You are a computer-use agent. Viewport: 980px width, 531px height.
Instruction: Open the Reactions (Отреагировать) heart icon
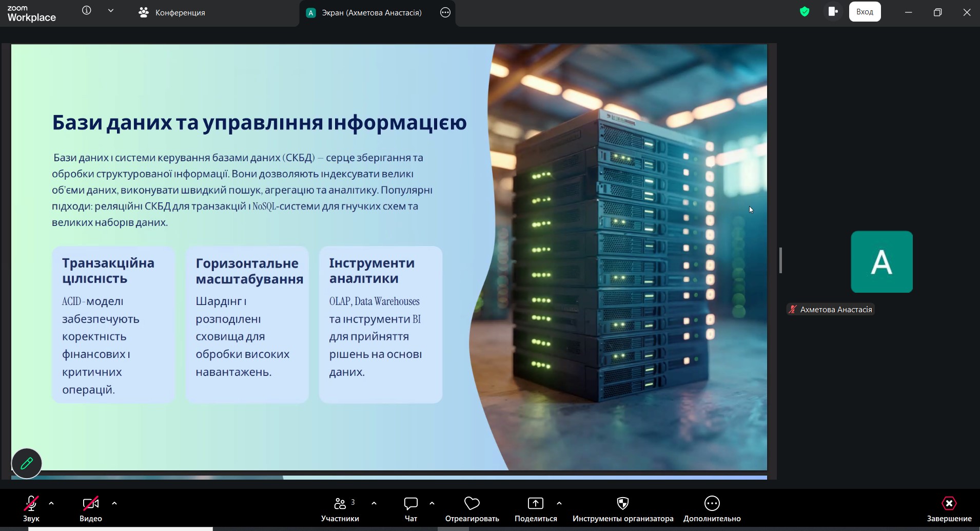(472, 503)
